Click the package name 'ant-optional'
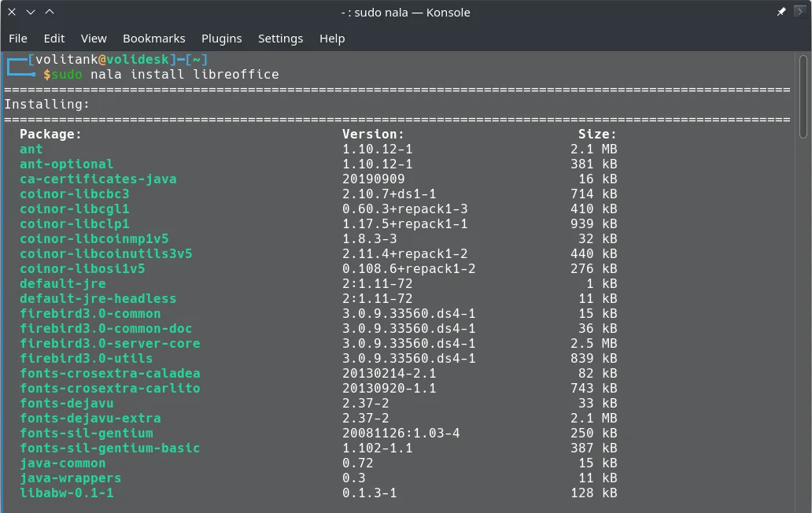 click(x=66, y=164)
